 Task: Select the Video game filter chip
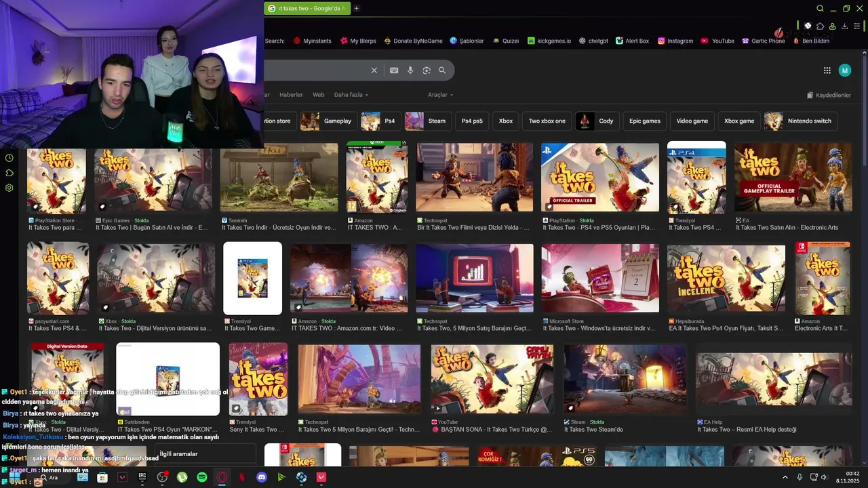(692, 121)
